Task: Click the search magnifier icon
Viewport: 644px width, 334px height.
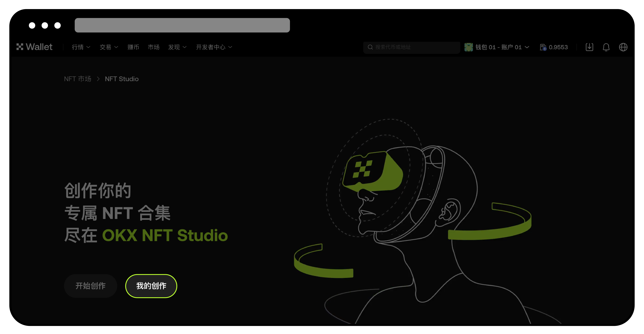Action: (x=370, y=47)
